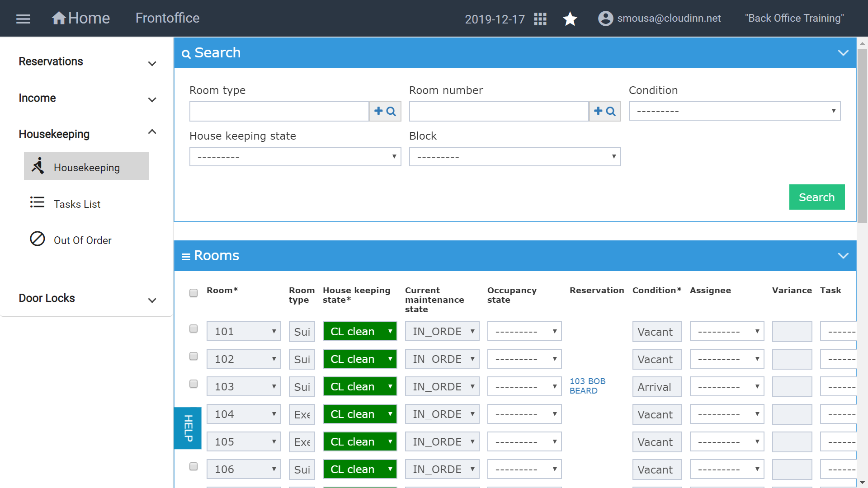Open the user account avatar icon

[606, 19]
